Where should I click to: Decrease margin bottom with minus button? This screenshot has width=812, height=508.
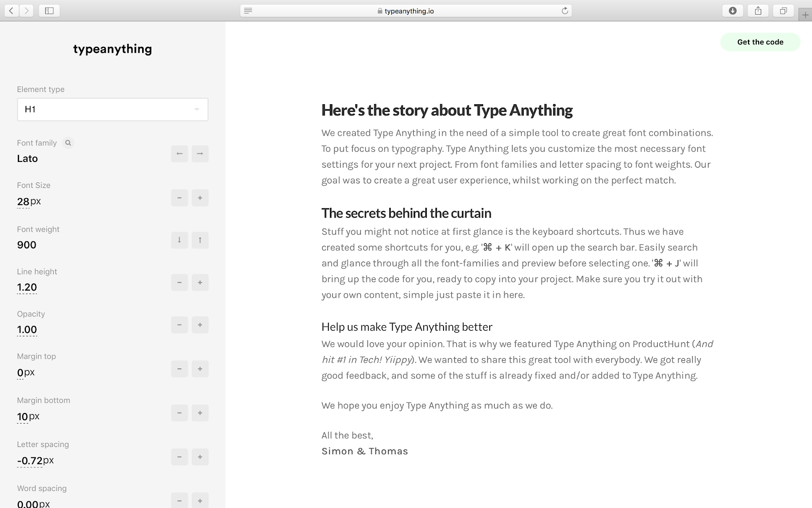tap(180, 412)
